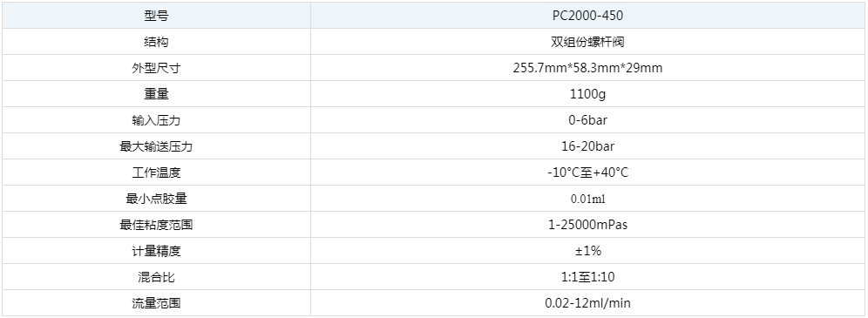Viewport: 868px width, 318px height.
Task: Click the 输入压力 label
Action: [156, 120]
